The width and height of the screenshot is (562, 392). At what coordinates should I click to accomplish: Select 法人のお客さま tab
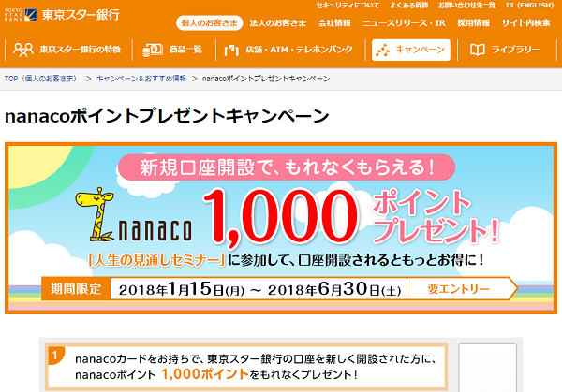[x=278, y=23]
